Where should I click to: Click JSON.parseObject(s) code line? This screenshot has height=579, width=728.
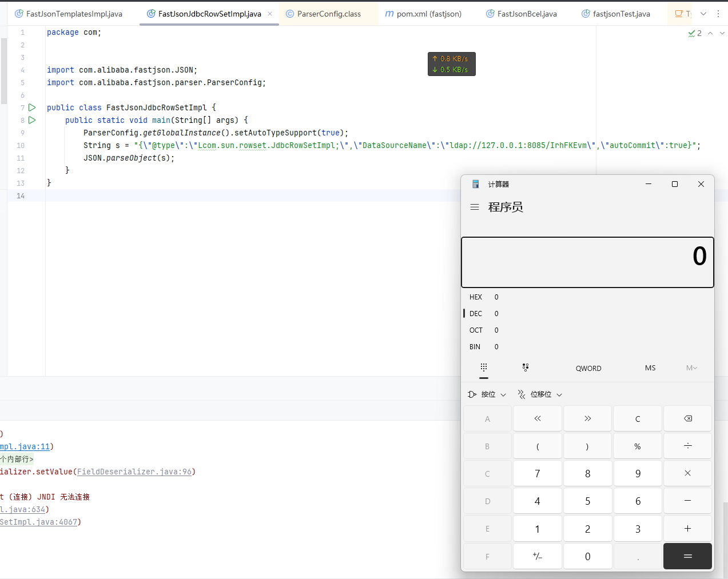click(x=129, y=158)
